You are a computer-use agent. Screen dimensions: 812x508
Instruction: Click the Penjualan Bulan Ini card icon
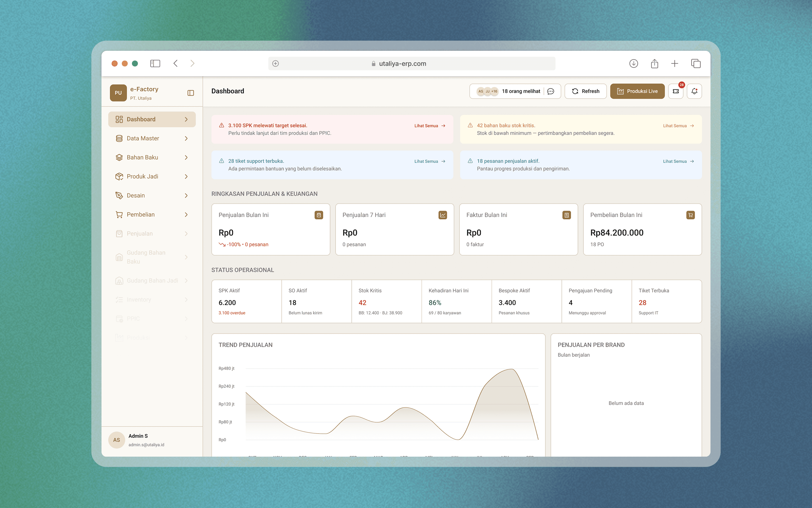tap(319, 215)
